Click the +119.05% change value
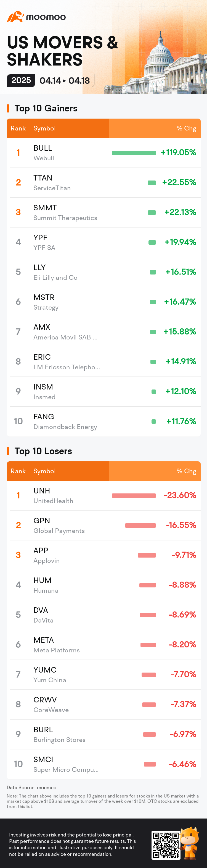 [x=178, y=153]
